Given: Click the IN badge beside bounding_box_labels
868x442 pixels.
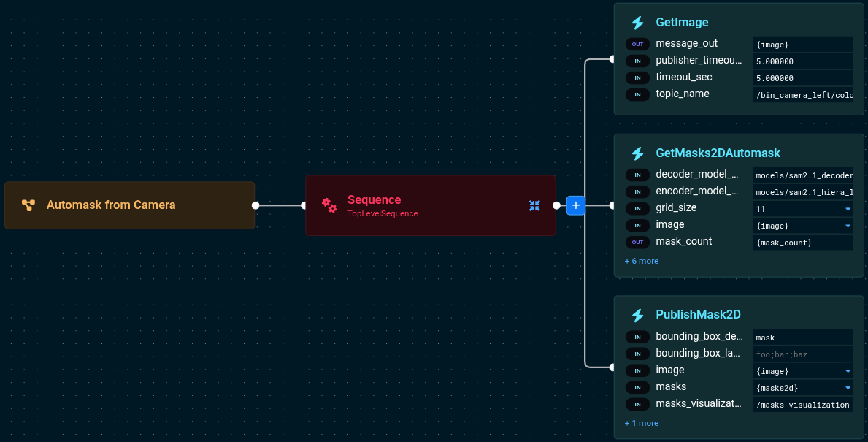Looking at the screenshot, I should (637, 354).
